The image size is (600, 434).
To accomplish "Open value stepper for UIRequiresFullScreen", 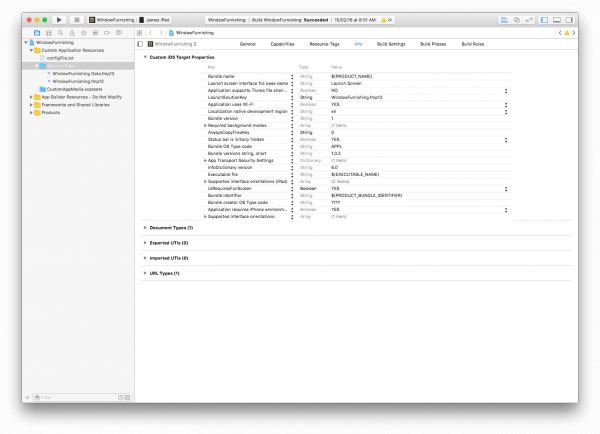I will coord(506,189).
